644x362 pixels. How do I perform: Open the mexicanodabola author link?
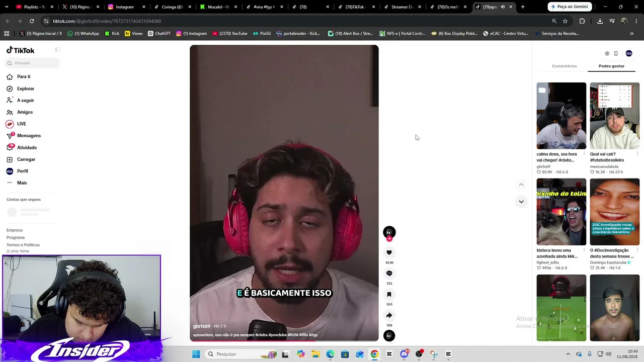click(604, 166)
